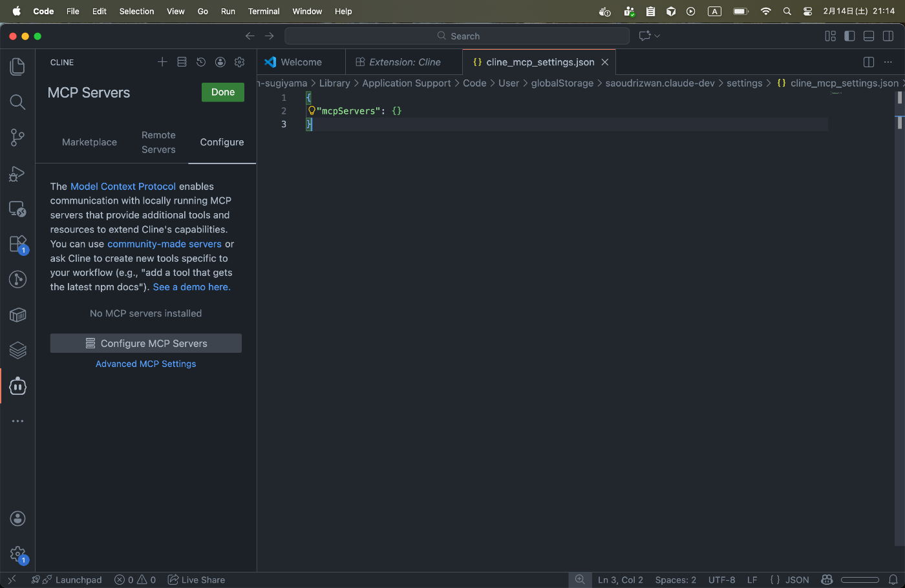This screenshot has width=905, height=588.
Task: Open the Source Control view
Action: pos(17,137)
